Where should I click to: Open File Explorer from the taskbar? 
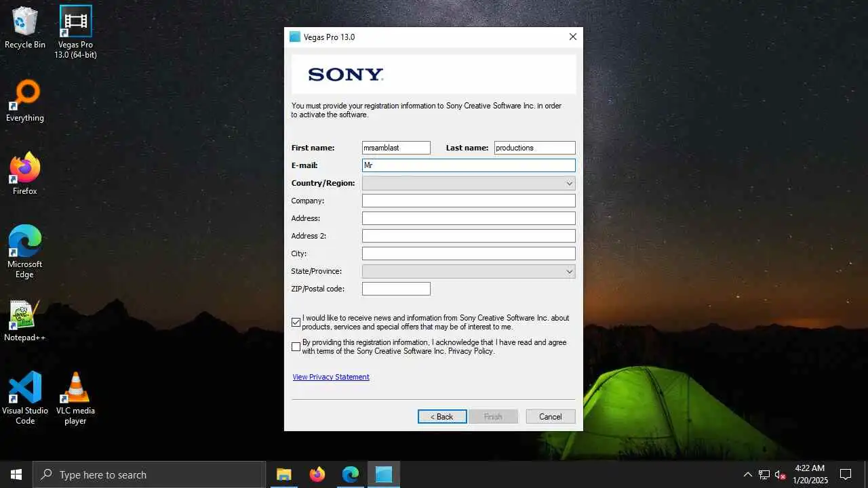[x=283, y=474]
